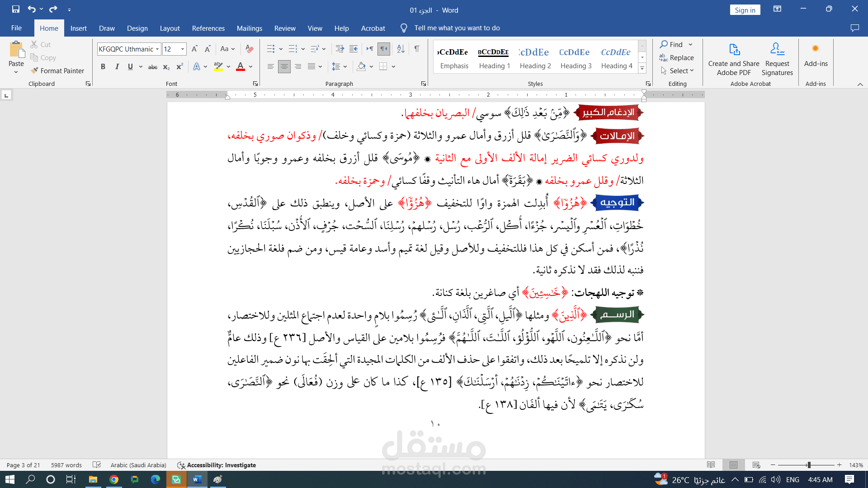Toggle center alignment
The image size is (868, 488).
[x=284, y=67]
